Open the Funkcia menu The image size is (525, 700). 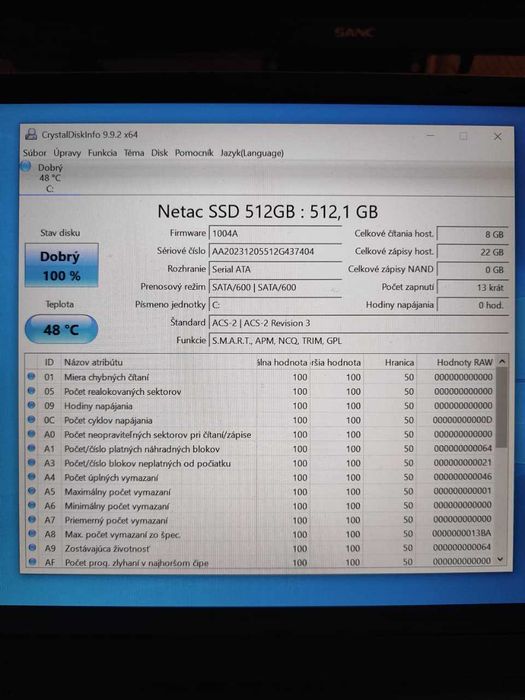[x=102, y=153]
